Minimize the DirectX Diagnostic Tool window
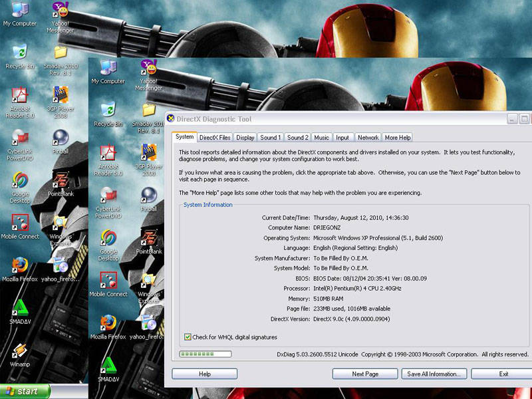 pos(512,119)
